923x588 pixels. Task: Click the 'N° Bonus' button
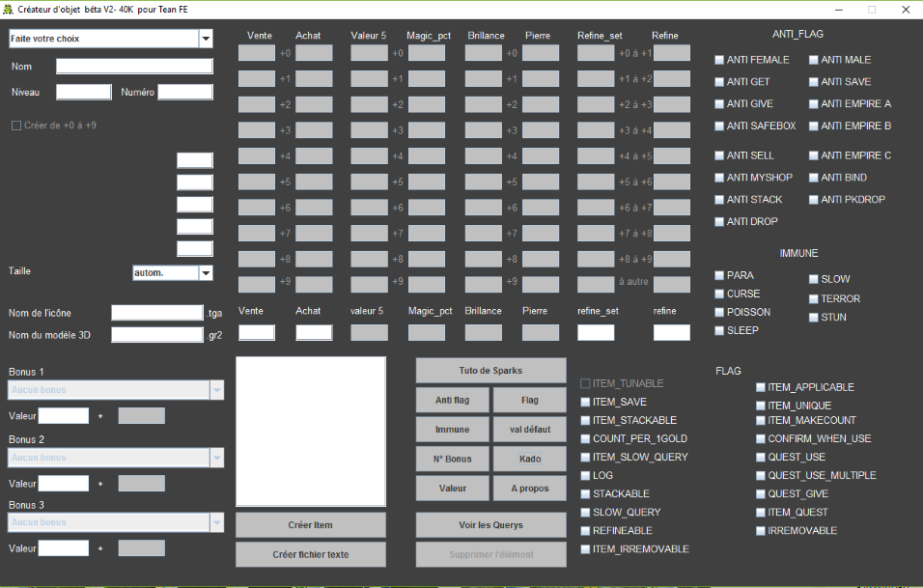click(452, 459)
